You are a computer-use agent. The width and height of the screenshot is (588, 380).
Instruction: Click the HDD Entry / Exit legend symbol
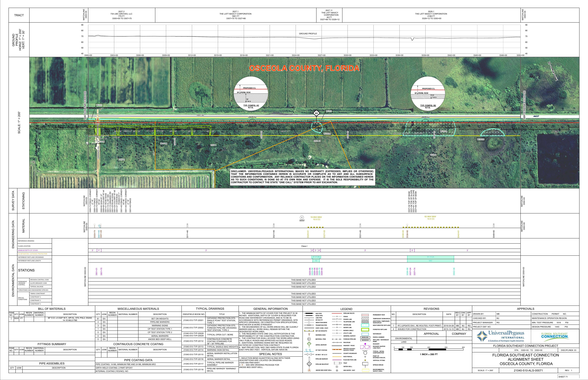tap(337, 370)
